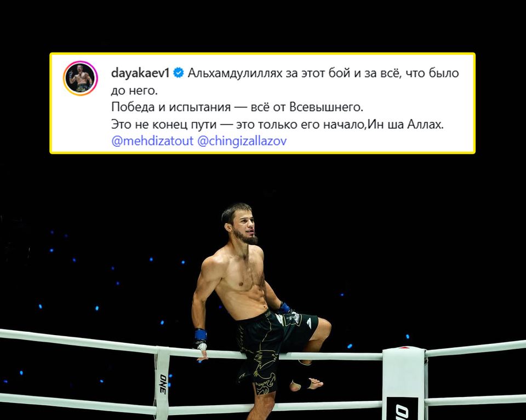
Task: Click the yellow border of the comment box
Action: click(x=262, y=54)
